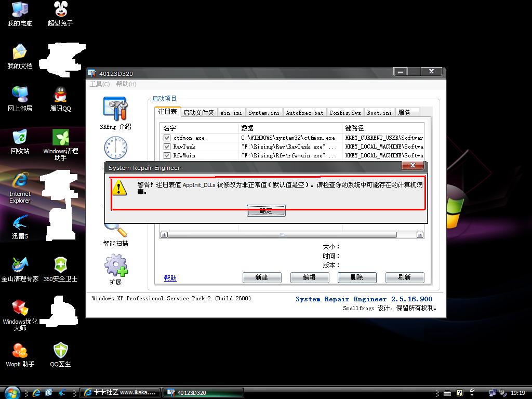The image size is (532, 399).
Task: Uncheck the ctfmon.exe startup entry
Action: coord(167,138)
